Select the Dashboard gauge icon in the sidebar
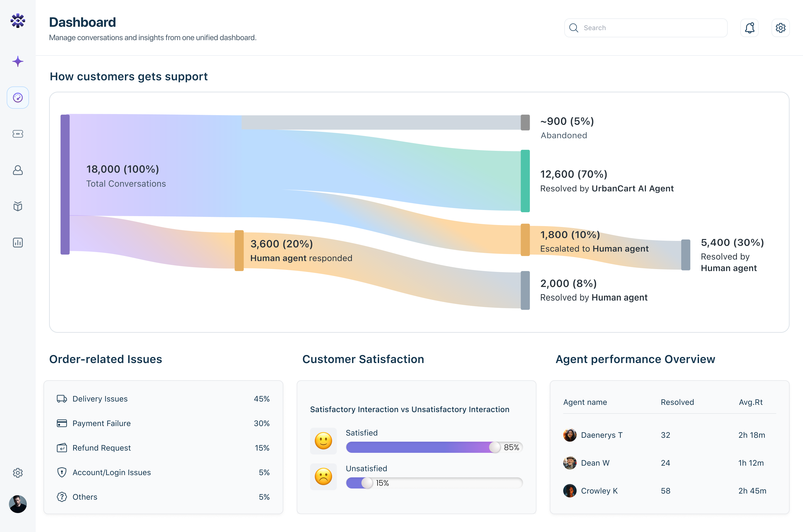 18,97
